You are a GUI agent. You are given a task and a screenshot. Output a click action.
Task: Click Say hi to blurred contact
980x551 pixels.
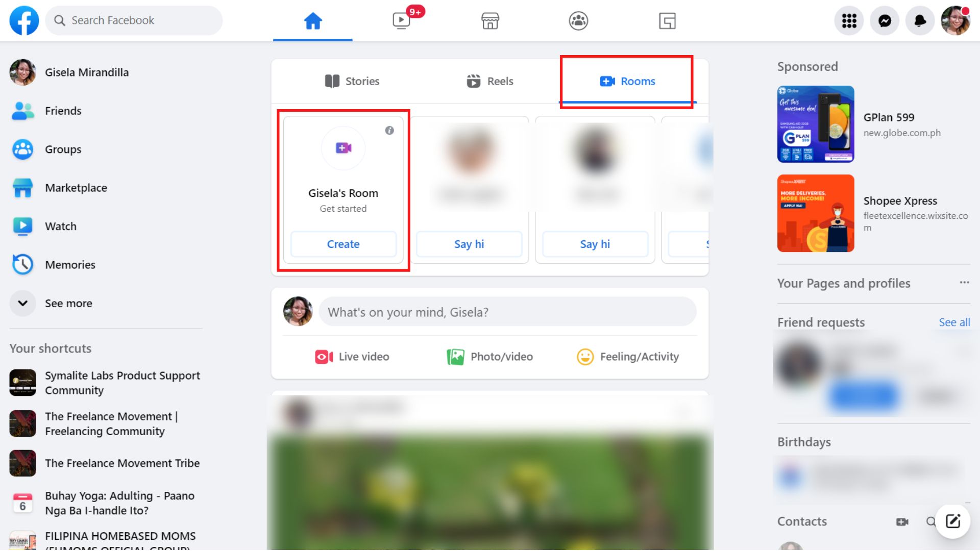coord(469,243)
